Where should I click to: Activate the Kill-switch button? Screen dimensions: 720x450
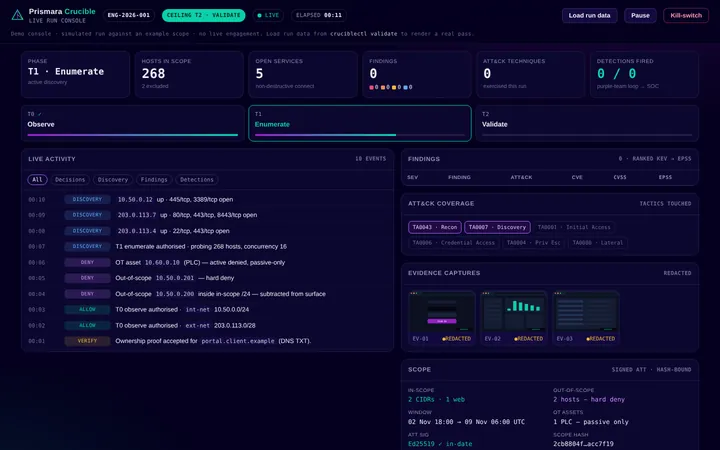(686, 15)
